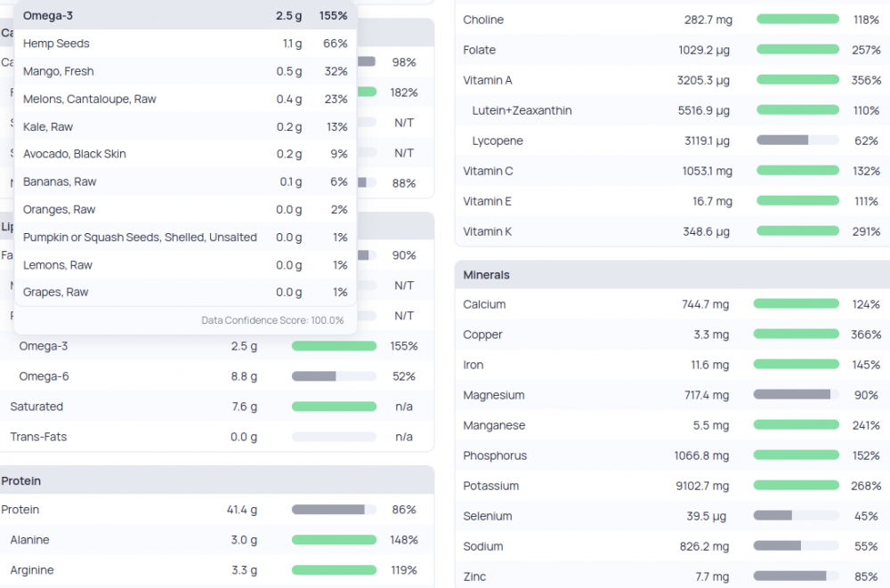The height and width of the screenshot is (588, 890).
Task: Click the Omega-6 nutrient label
Action: (44, 376)
